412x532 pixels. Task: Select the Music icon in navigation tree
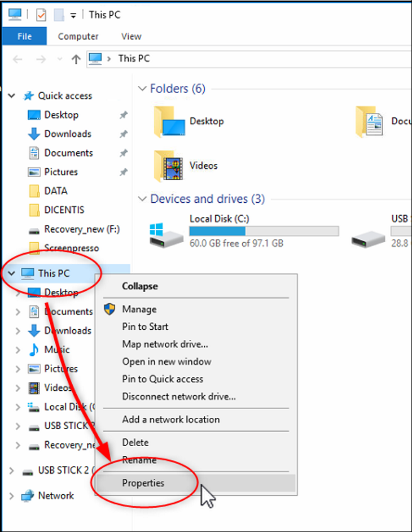34,350
